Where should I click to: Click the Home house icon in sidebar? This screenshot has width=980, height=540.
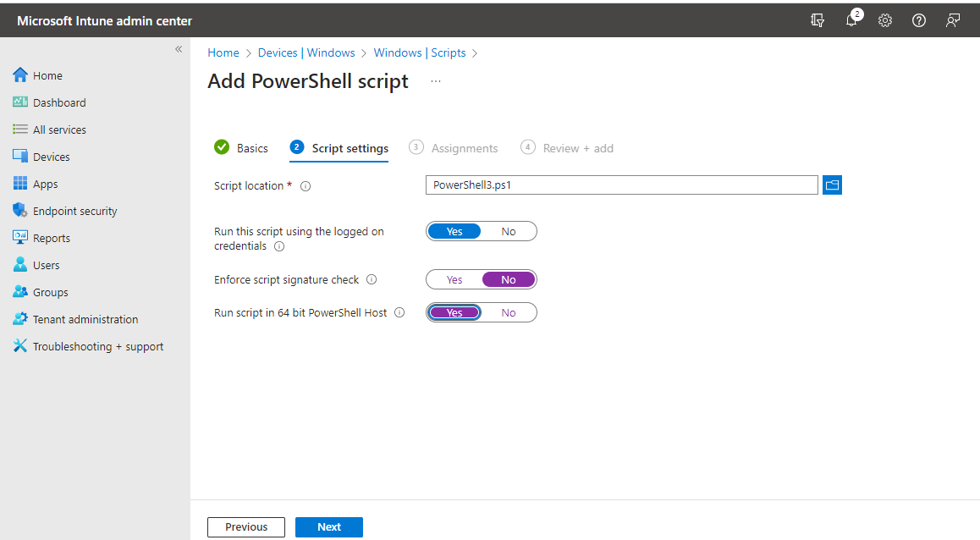pos(20,75)
